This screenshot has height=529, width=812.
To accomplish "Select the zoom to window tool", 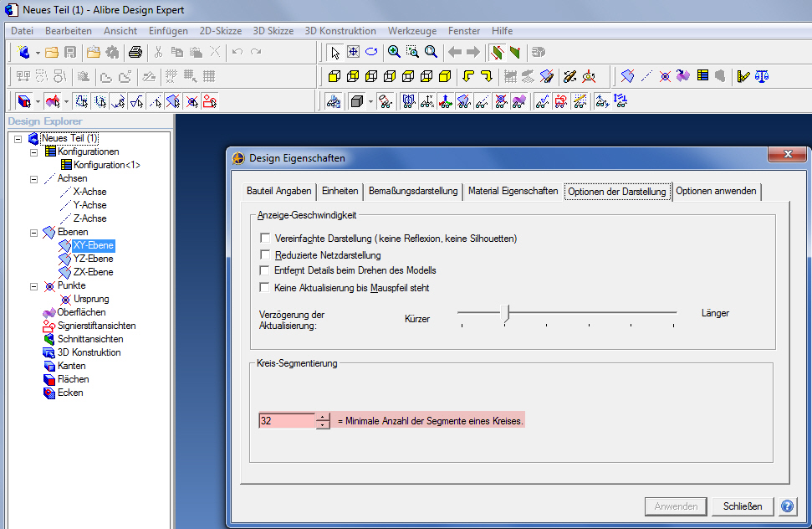I will coord(412,52).
